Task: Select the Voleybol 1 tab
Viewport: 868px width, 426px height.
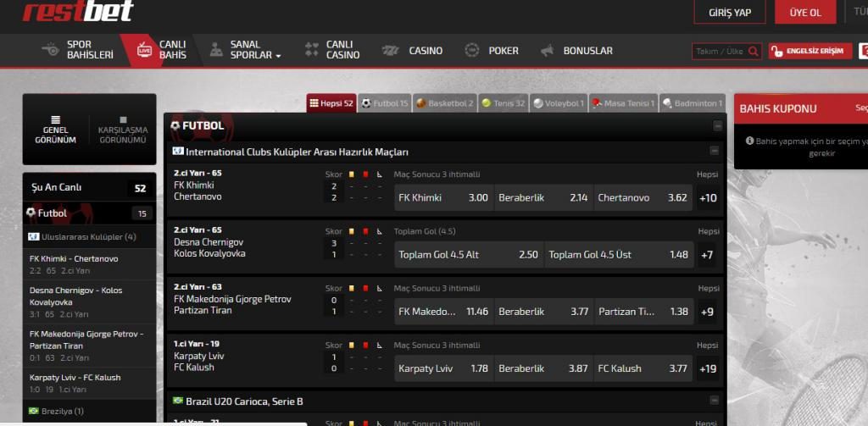Action: tap(559, 103)
